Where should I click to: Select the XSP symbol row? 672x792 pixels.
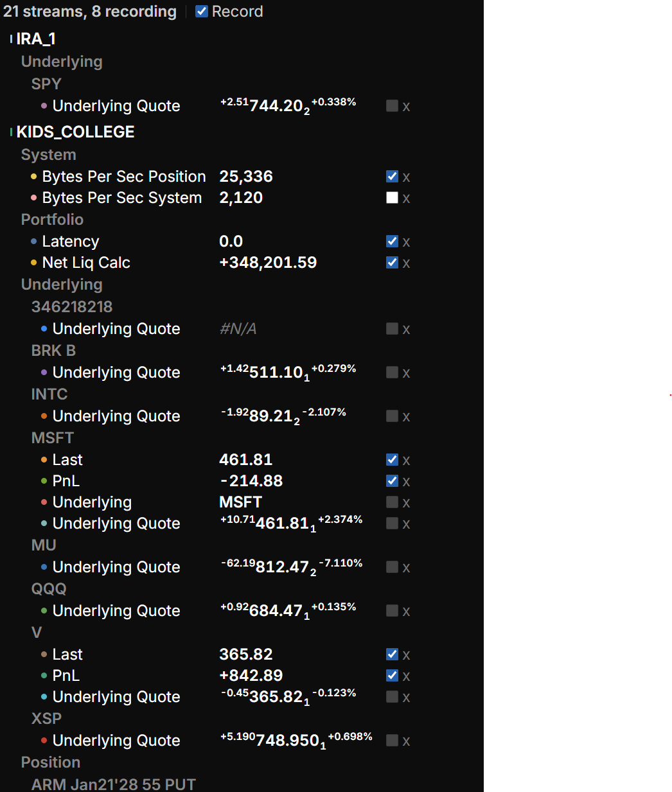(46, 719)
